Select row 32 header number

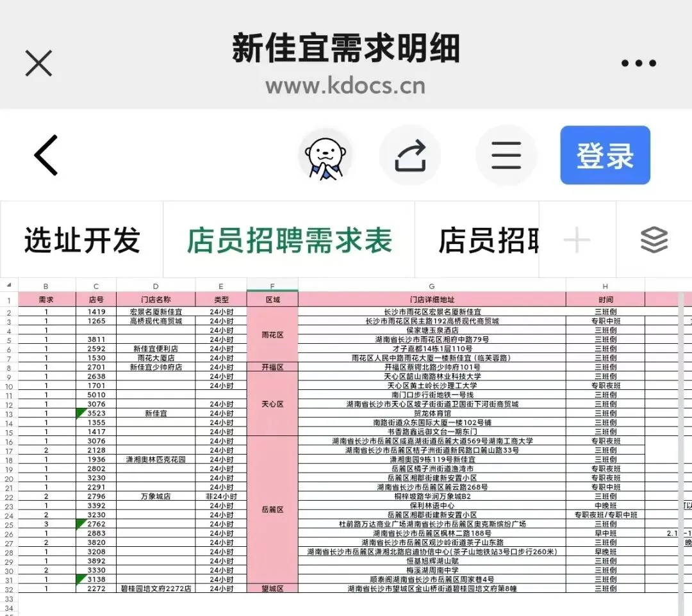[x=9, y=590]
